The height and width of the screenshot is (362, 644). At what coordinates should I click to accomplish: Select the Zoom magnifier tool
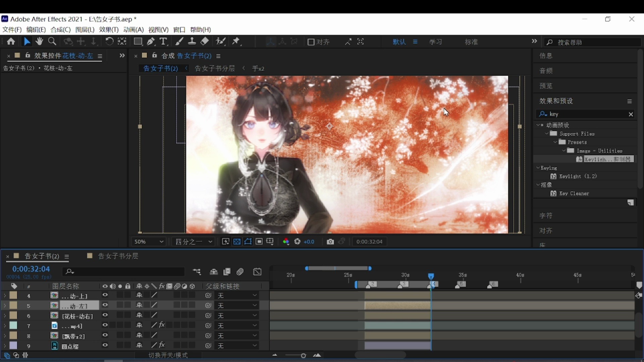coord(52,42)
